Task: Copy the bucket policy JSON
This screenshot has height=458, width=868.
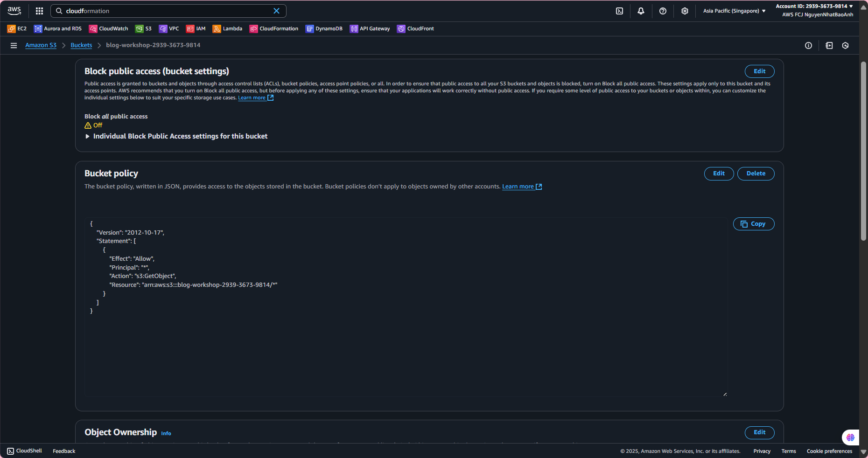Action: (x=753, y=224)
